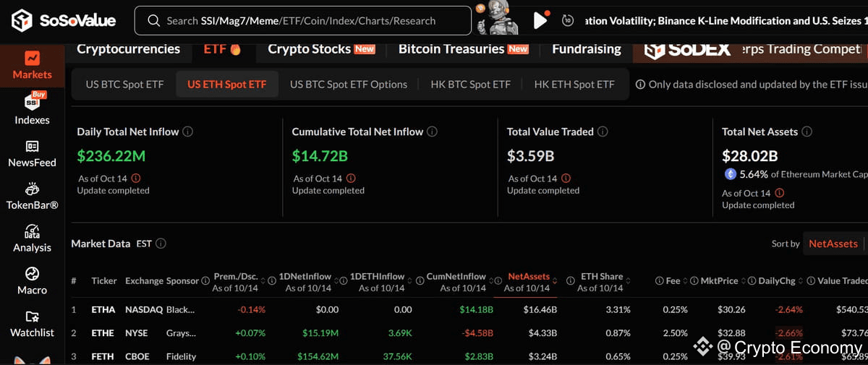Click the red alert icon under $236.22M
Screen dimensions: 868x365
(136, 178)
